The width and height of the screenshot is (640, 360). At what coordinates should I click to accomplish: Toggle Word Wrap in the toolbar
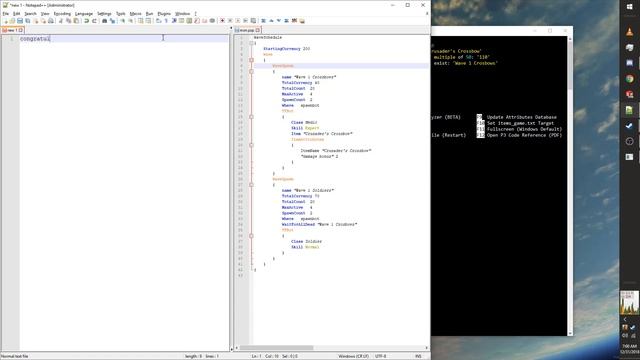(x=158, y=20)
